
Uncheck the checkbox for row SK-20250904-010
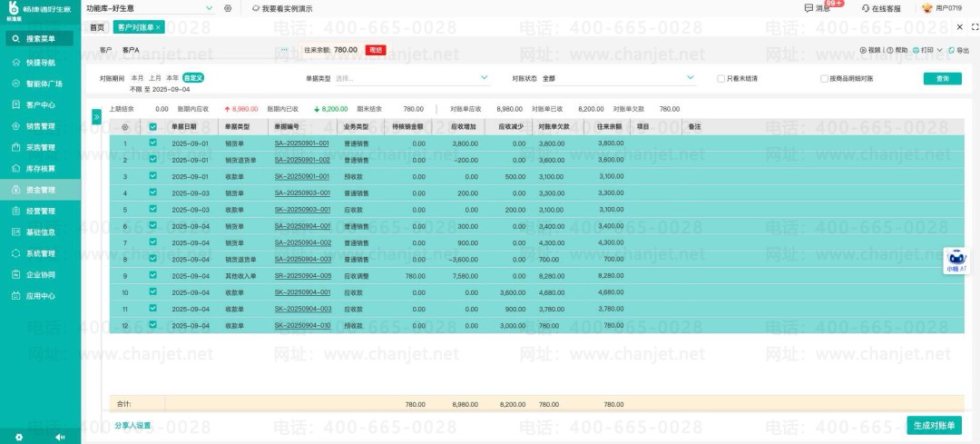[x=153, y=324]
